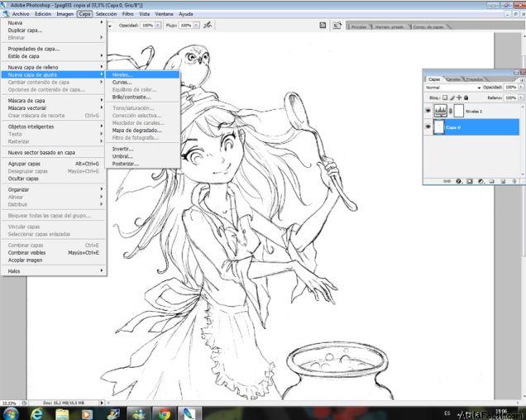Click status bar document info icon near zoom
The width and height of the screenshot is (526, 420).
[x=25, y=403]
